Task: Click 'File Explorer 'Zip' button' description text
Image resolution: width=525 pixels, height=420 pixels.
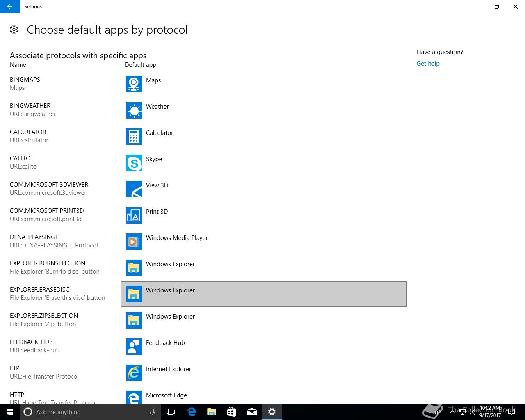Action: [43, 324]
